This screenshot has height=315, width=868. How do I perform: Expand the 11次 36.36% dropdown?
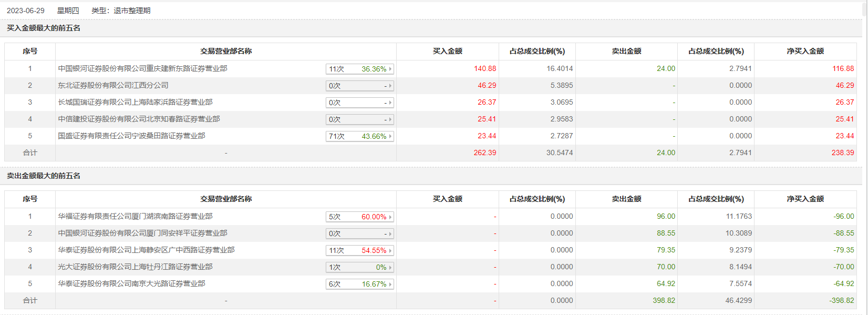pos(360,69)
